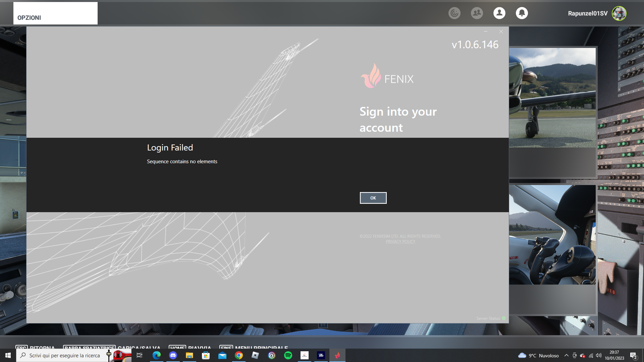Close the Fenix login window
Image resolution: width=644 pixels, height=362 pixels.
coord(501,32)
